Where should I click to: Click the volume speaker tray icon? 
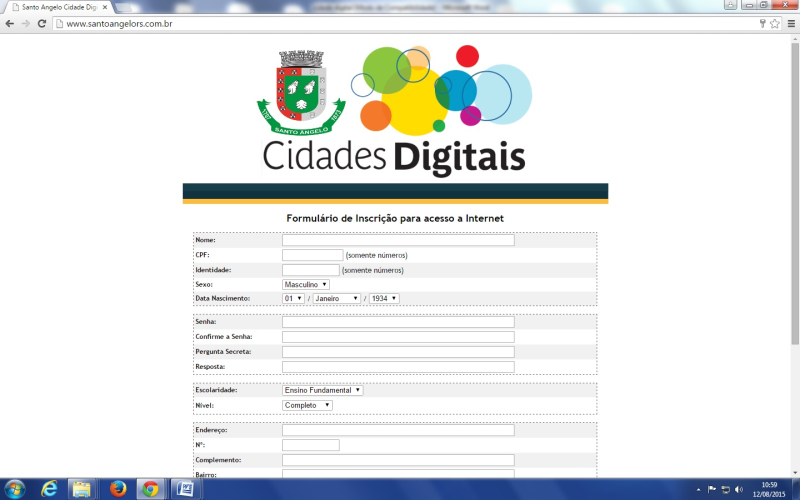[739, 489]
